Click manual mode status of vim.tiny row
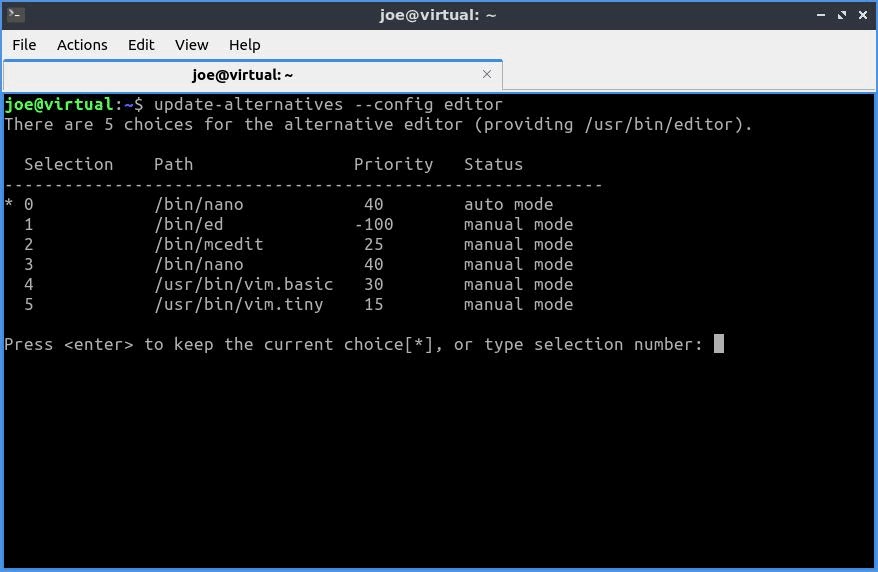878x572 pixels. click(x=519, y=304)
